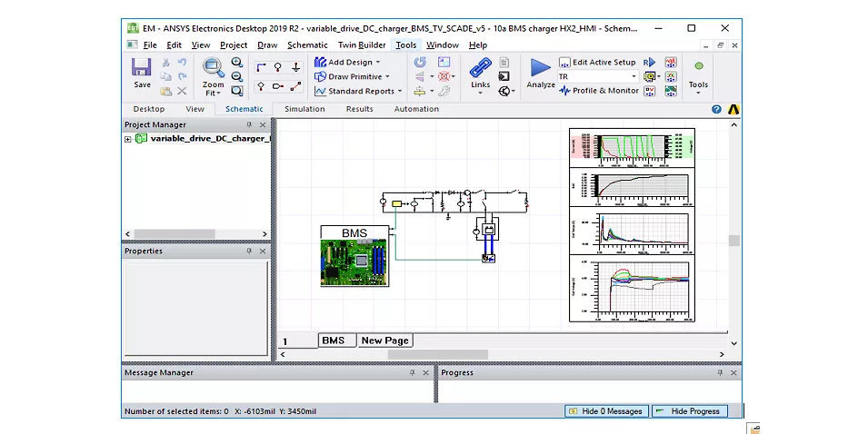This screenshot has height=434, width=868.
Task: Click the Delete X icon
Action: click(182, 91)
